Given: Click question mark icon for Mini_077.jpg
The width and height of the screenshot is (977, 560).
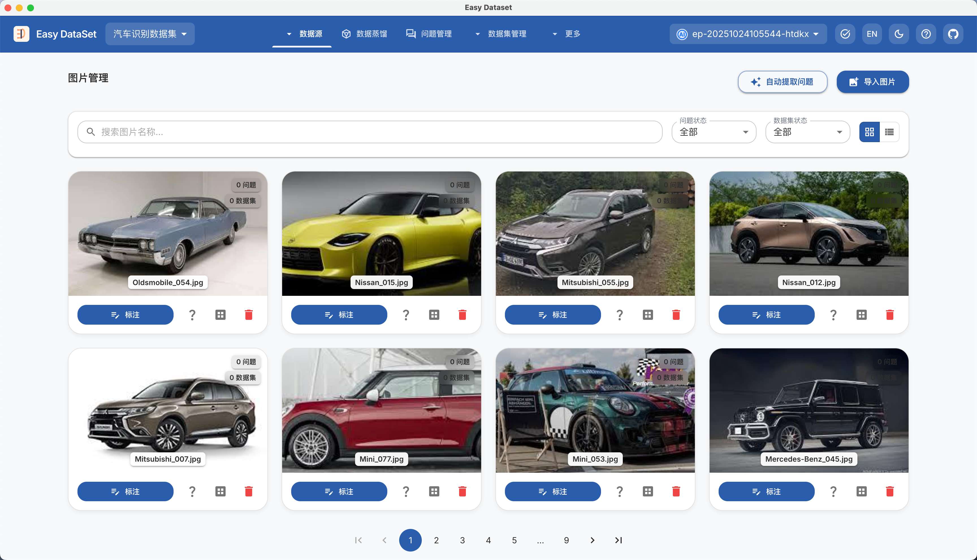Looking at the screenshot, I should click(x=406, y=491).
